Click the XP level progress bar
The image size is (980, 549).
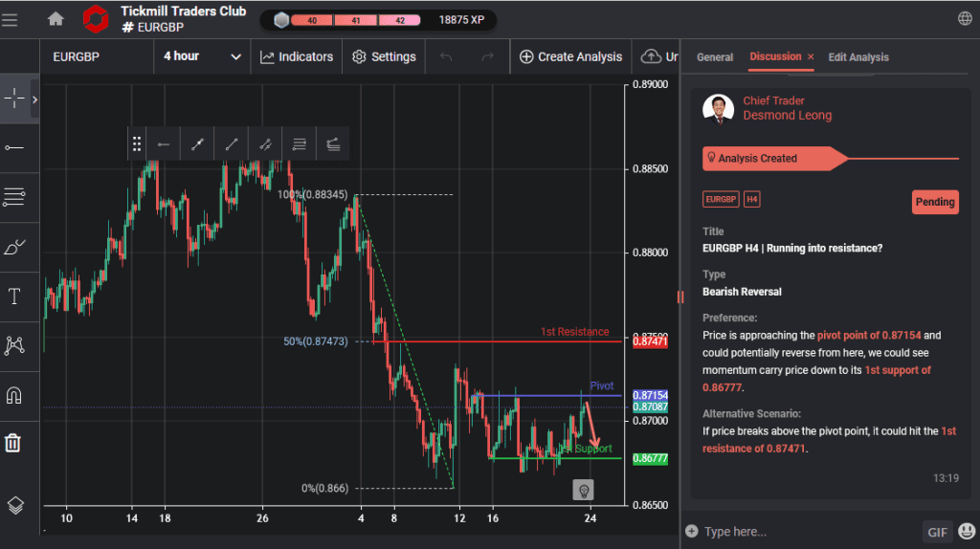click(x=356, y=20)
